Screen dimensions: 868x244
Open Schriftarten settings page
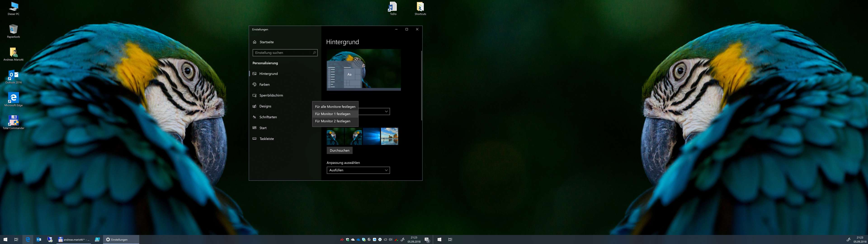click(268, 117)
